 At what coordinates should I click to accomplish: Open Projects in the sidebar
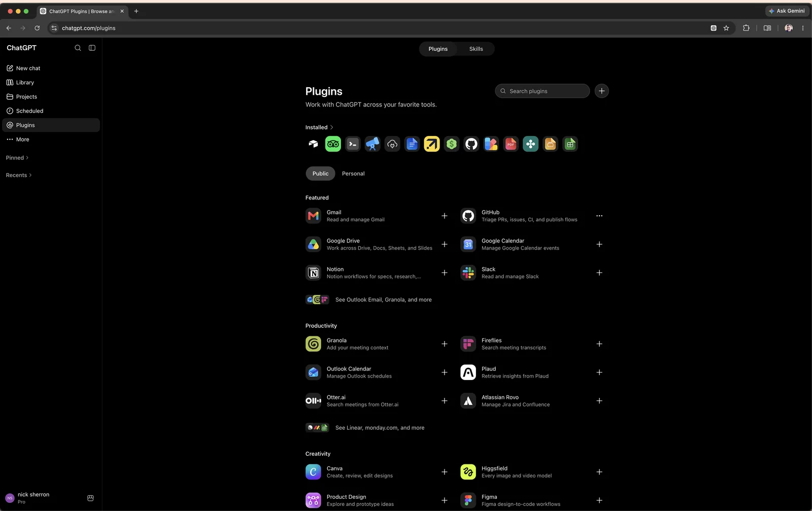51,97
